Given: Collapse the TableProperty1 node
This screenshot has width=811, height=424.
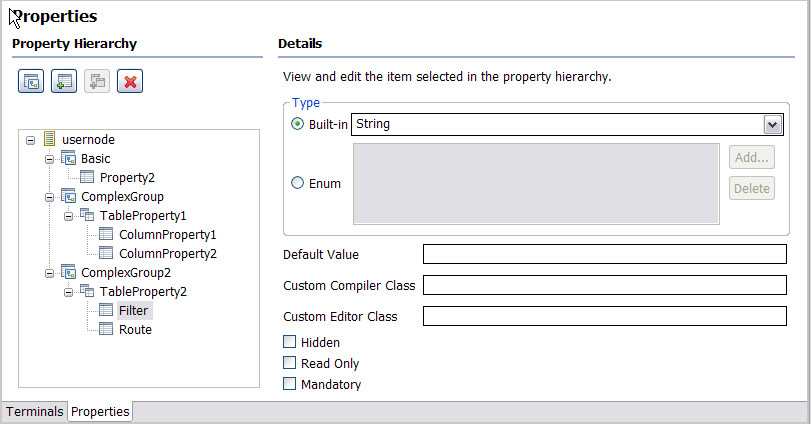Looking at the screenshot, I should click(68, 216).
